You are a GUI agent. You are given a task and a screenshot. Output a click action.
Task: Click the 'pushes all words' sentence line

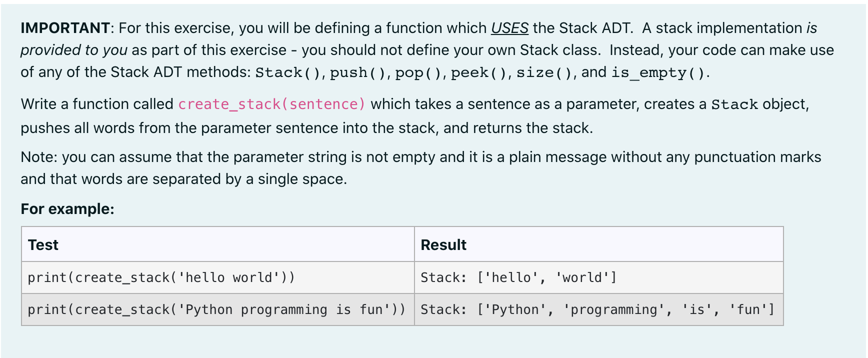(x=306, y=128)
